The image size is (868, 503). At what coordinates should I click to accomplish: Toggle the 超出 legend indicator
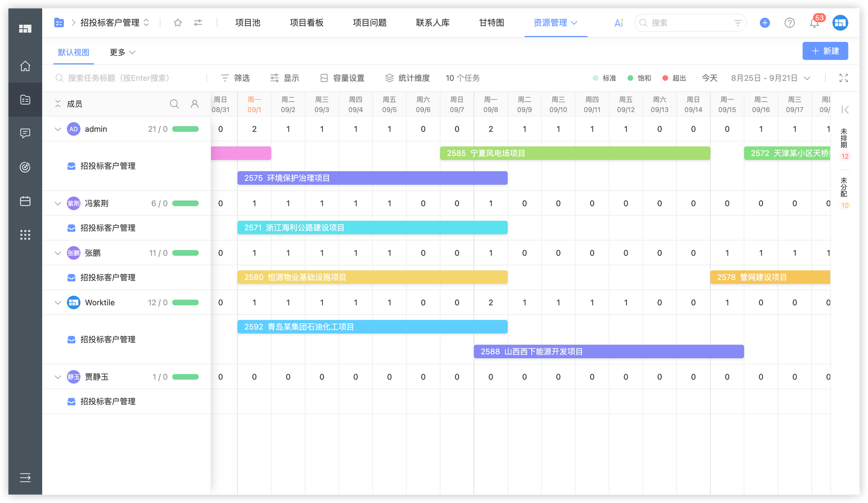tap(674, 78)
